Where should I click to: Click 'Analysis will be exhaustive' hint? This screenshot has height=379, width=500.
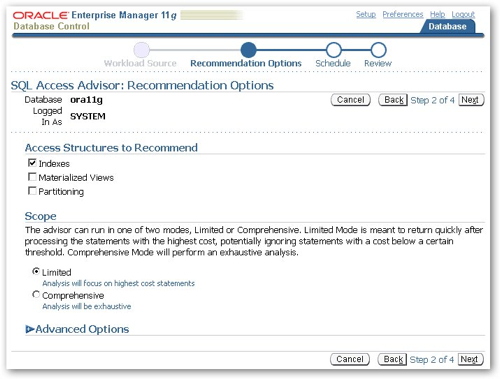click(x=87, y=306)
